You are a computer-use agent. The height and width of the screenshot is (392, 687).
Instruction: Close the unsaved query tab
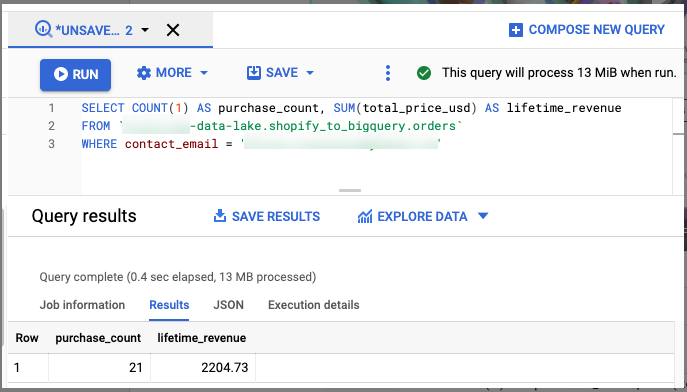tap(173, 30)
